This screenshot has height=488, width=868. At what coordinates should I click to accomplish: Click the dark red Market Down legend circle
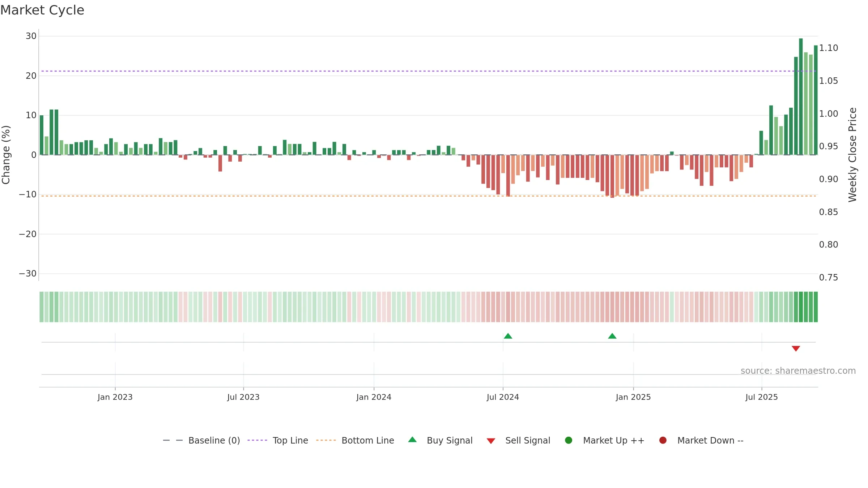[x=663, y=440]
